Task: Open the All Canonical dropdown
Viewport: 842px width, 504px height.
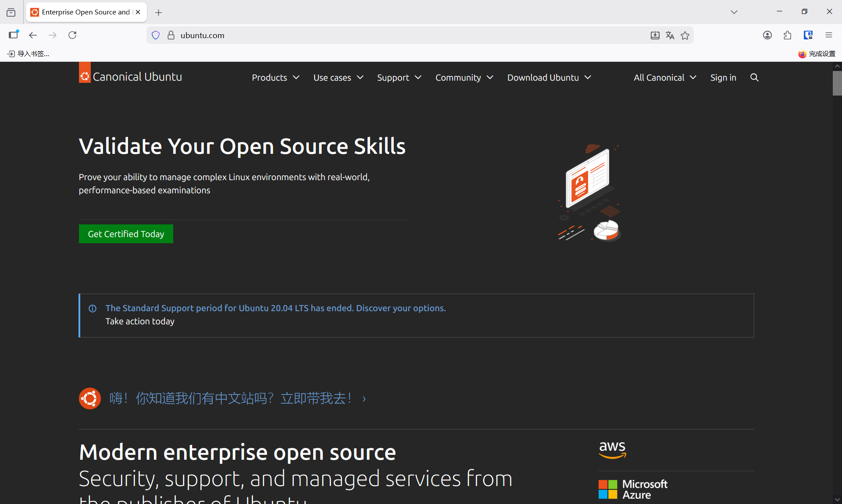Action: click(x=665, y=78)
